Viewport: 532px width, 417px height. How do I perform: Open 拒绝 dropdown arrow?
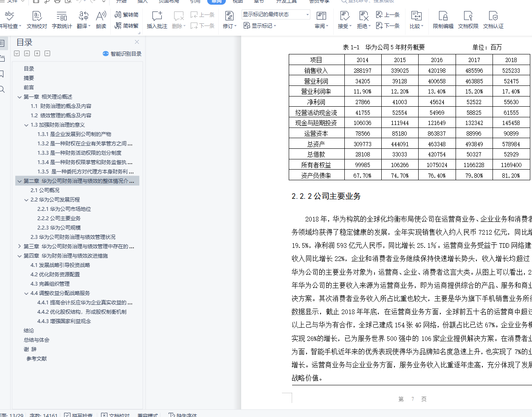pyautogui.click(x=370, y=26)
